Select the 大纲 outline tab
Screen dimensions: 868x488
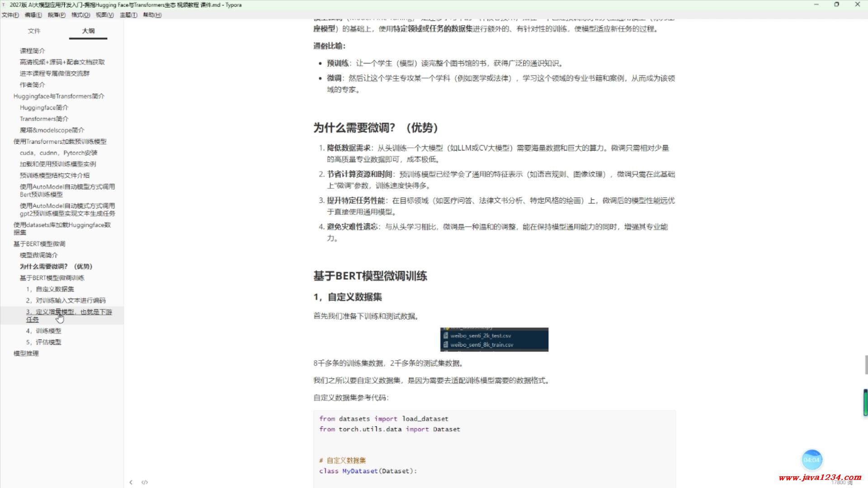click(x=88, y=31)
